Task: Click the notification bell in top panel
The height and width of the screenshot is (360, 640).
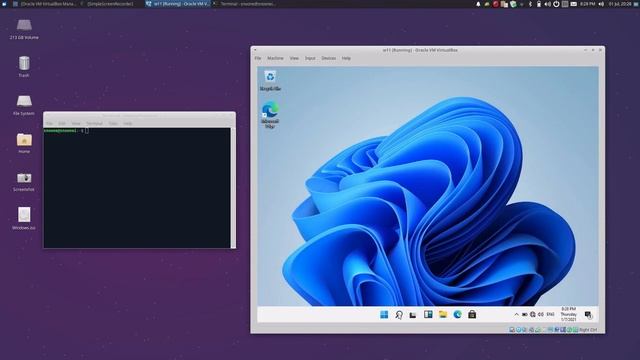Action: coord(478,4)
